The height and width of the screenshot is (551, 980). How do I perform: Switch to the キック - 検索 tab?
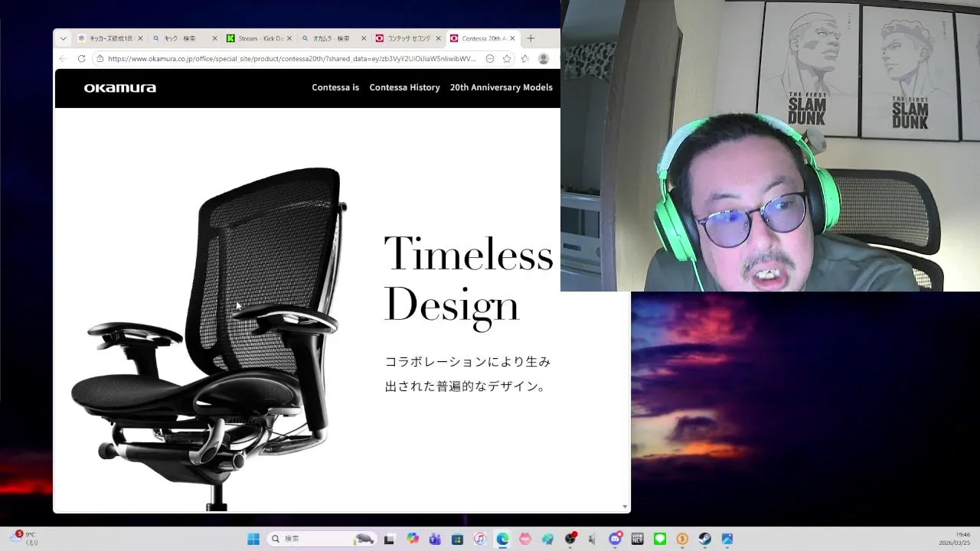tap(185, 38)
